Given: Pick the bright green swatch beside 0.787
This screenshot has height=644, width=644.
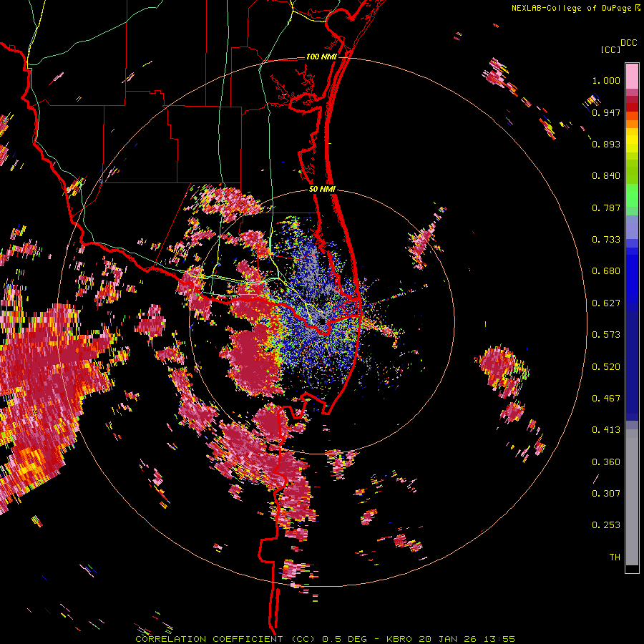Looking at the screenshot, I should [632, 199].
